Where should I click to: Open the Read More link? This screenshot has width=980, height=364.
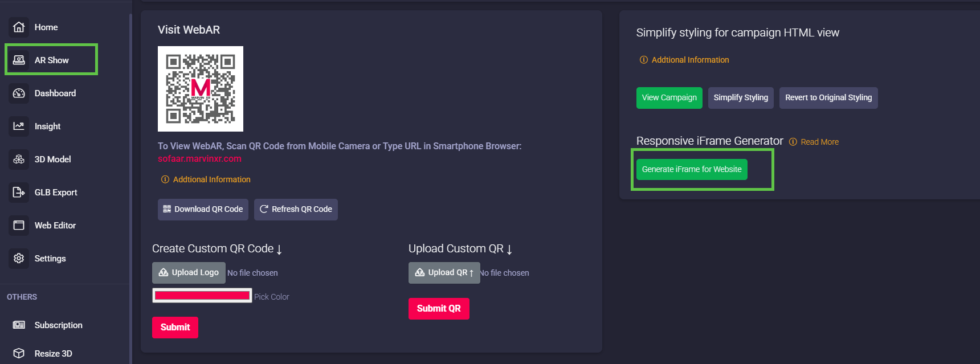tap(819, 142)
